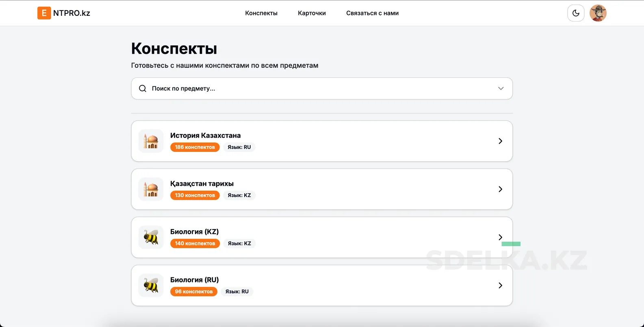Expand the subject search dropdown arrow
The height and width of the screenshot is (327, 644).
coord(501,89)
